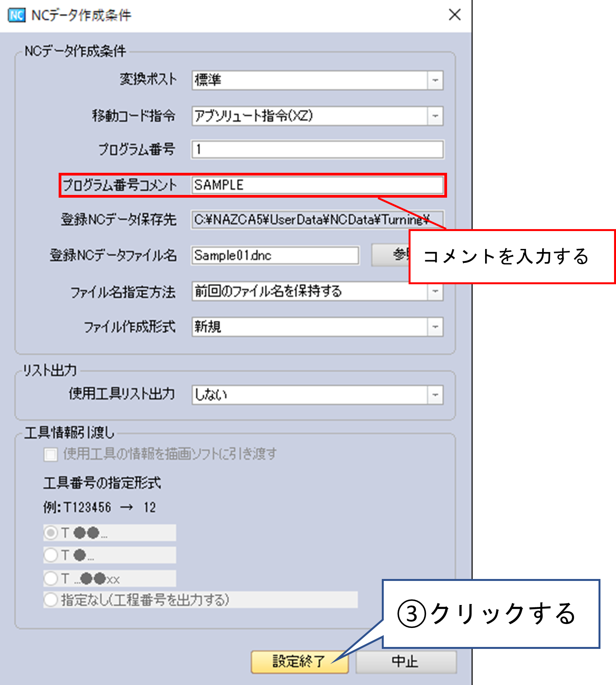Select 指定なし(工程番号を出力する) radio button

[x=51, y=600]
